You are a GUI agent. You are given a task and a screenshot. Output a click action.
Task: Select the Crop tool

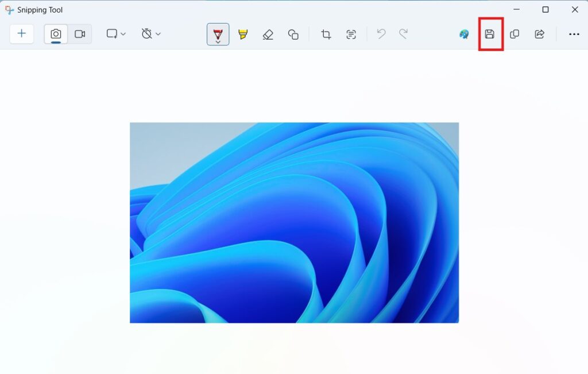(x=326, y=34)
